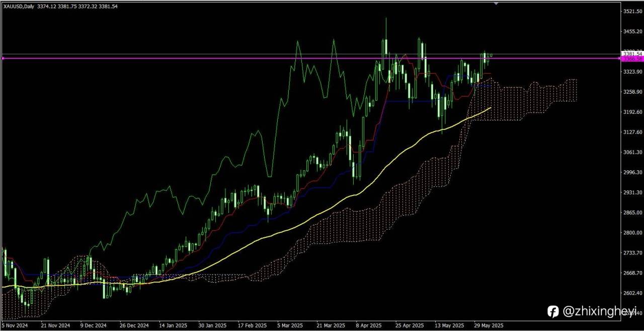The width and height of the screenshot is (644, 331).
Task: Click the 26 Dec 2024 date label
Action: point(134,325)
